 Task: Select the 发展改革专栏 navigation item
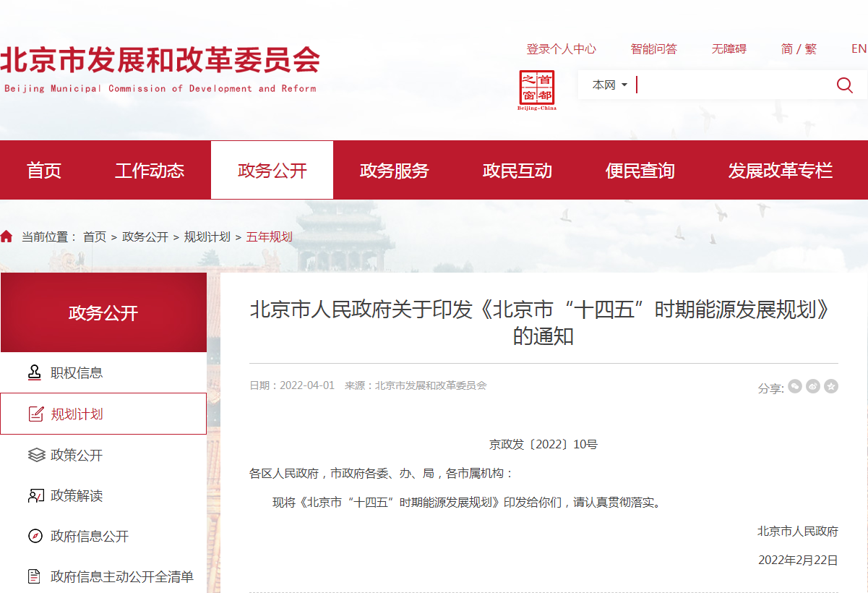(x=781, y=170)
